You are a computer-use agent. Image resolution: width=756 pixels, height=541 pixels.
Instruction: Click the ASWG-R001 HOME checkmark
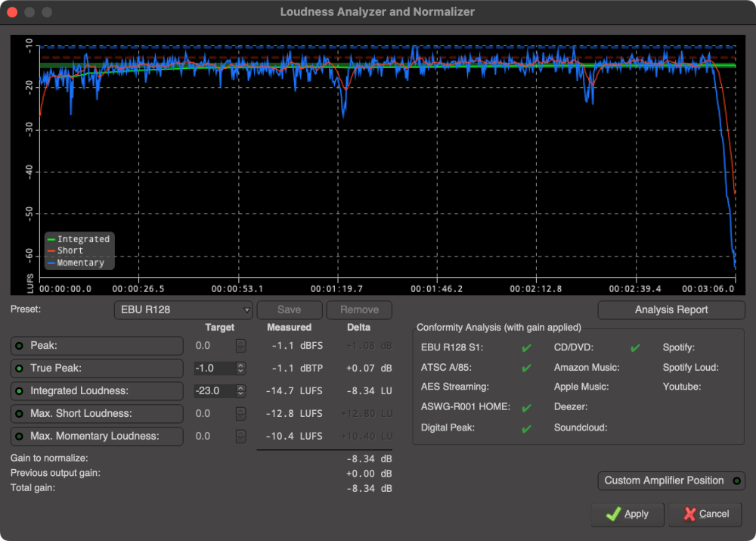[x=526, y=408]
